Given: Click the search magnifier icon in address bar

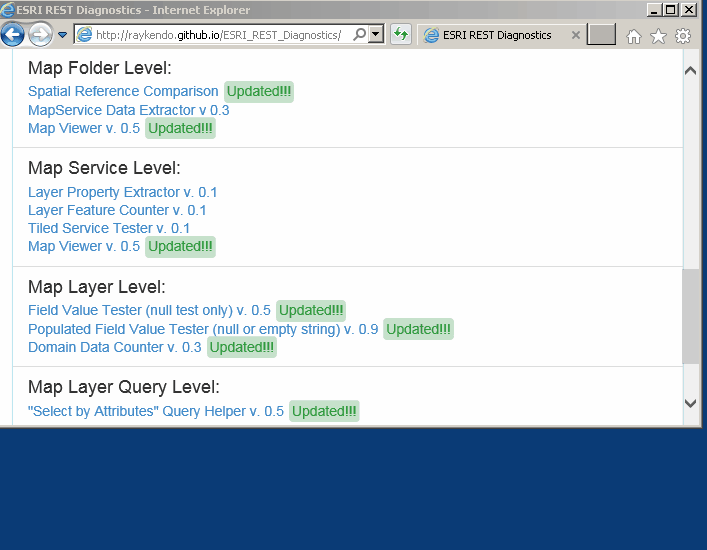Looking at the screenshot, I should coord(359,34).
